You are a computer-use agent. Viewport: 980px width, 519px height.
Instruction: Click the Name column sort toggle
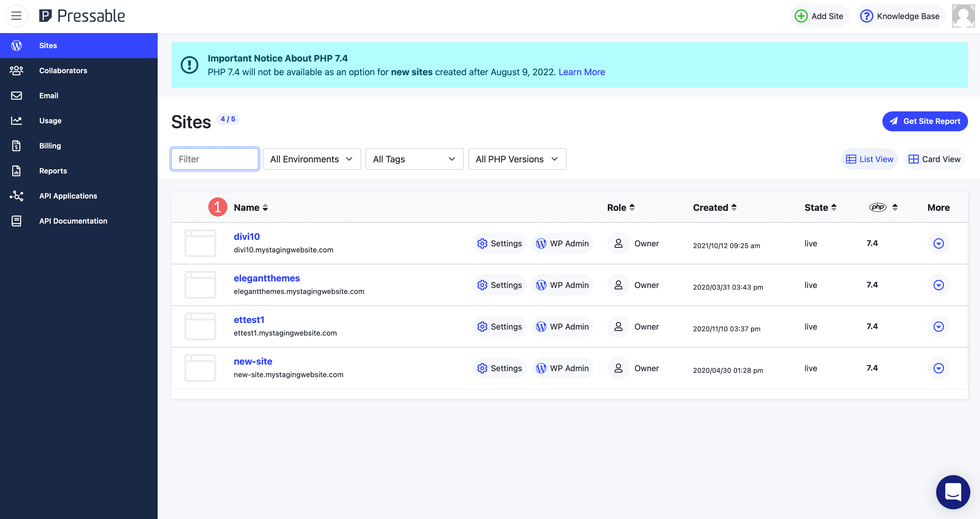[x=265, y=207]
